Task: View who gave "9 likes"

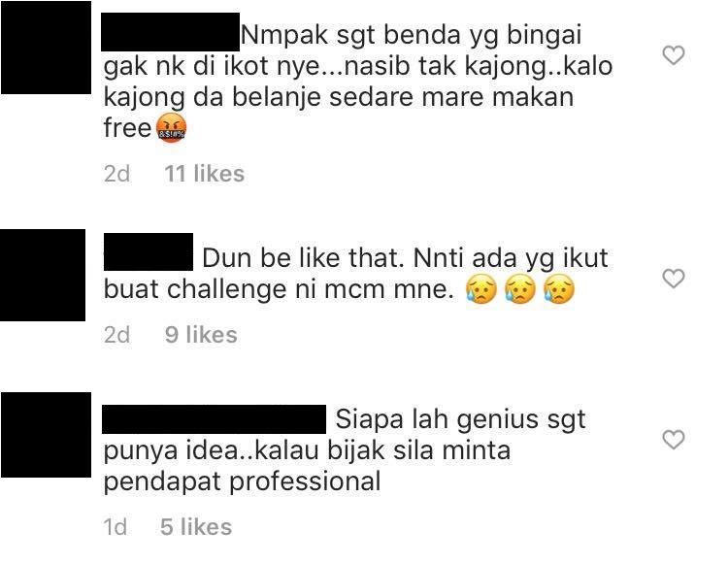Action: click(201, 335)
